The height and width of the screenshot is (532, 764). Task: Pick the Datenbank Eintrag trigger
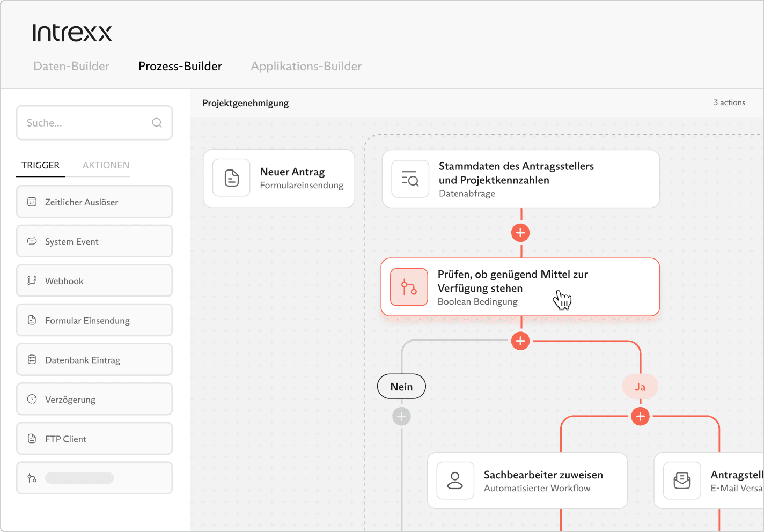coord(94,360)
